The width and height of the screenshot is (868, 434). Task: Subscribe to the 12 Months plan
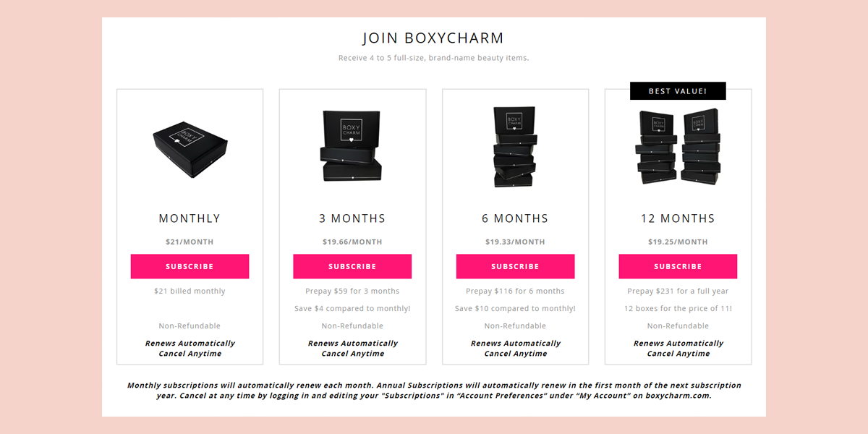click(678, 266)
